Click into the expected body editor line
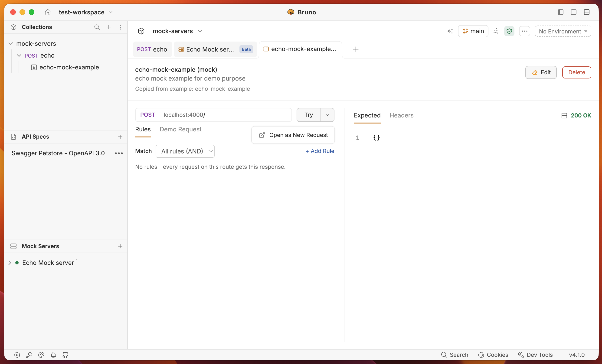This screenshot has width=602, height=364. (376, 138)
